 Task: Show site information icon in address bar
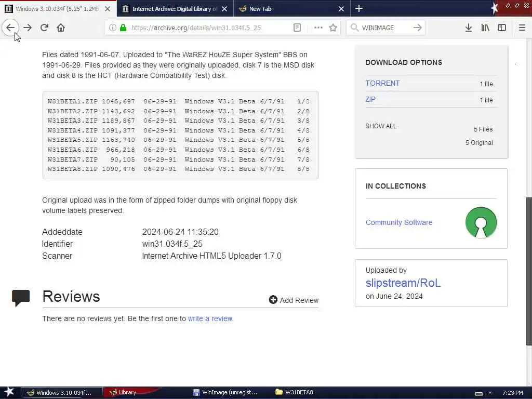pos(112,28)
